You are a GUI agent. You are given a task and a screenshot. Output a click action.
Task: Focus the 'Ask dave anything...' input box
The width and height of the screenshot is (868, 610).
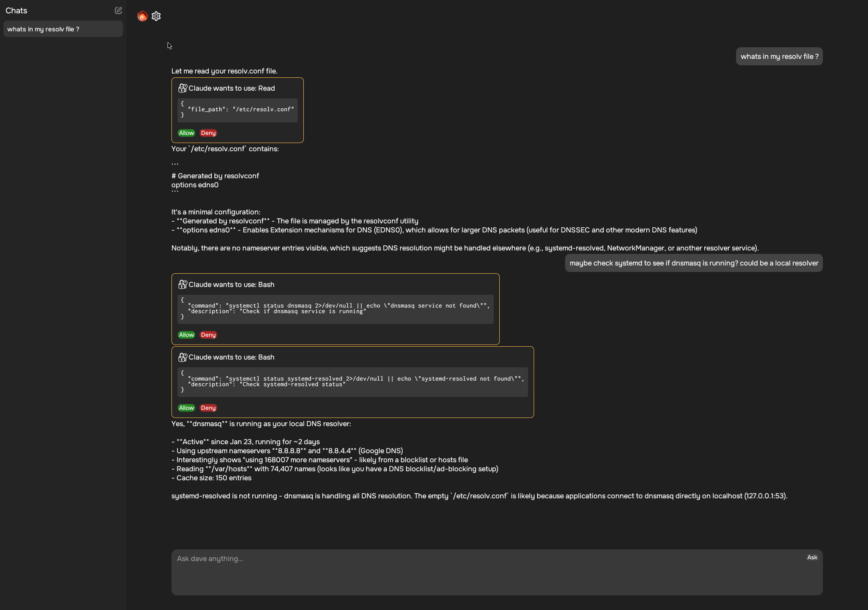click(490, 572)
